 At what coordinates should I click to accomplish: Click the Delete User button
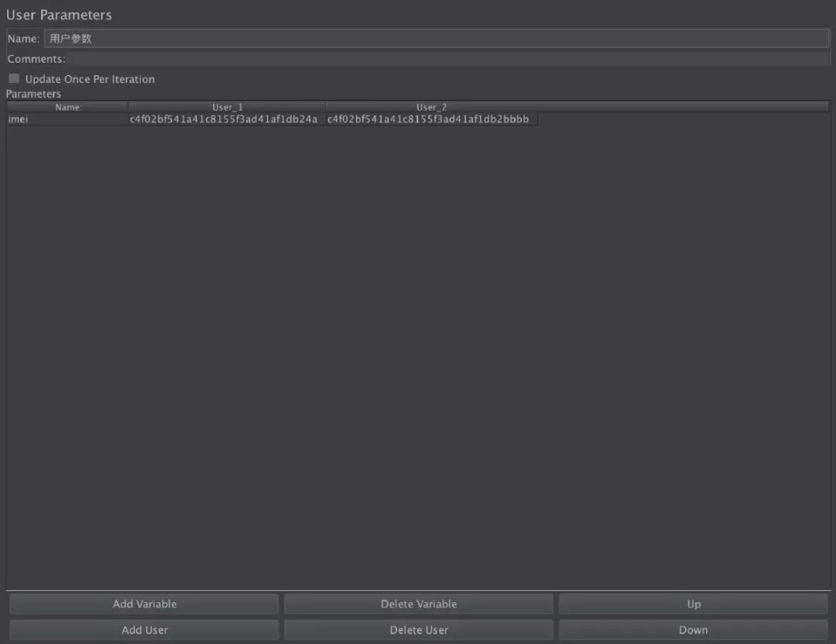click(419, 629)
